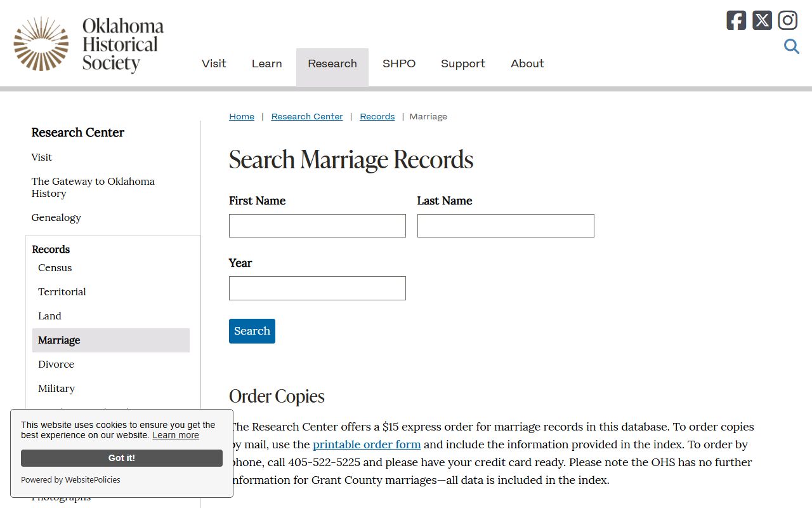
Task: Select Territorial in the Records list
Action: [62, 291]
